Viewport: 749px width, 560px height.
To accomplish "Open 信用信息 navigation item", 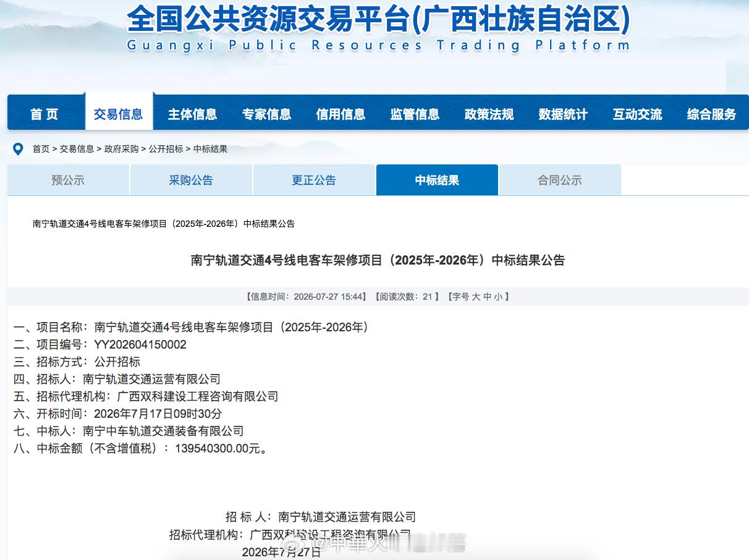I will (x=341, y=114).
